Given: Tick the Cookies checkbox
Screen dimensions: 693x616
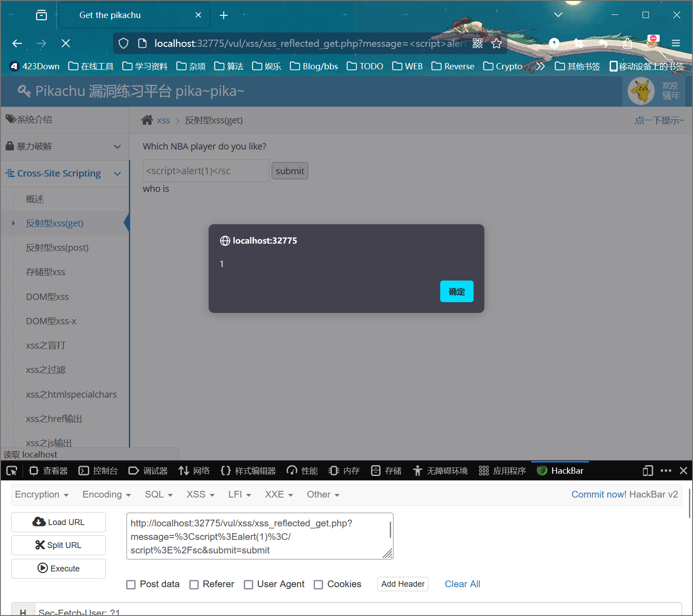Looking at the screenshot, I should 319,584.
